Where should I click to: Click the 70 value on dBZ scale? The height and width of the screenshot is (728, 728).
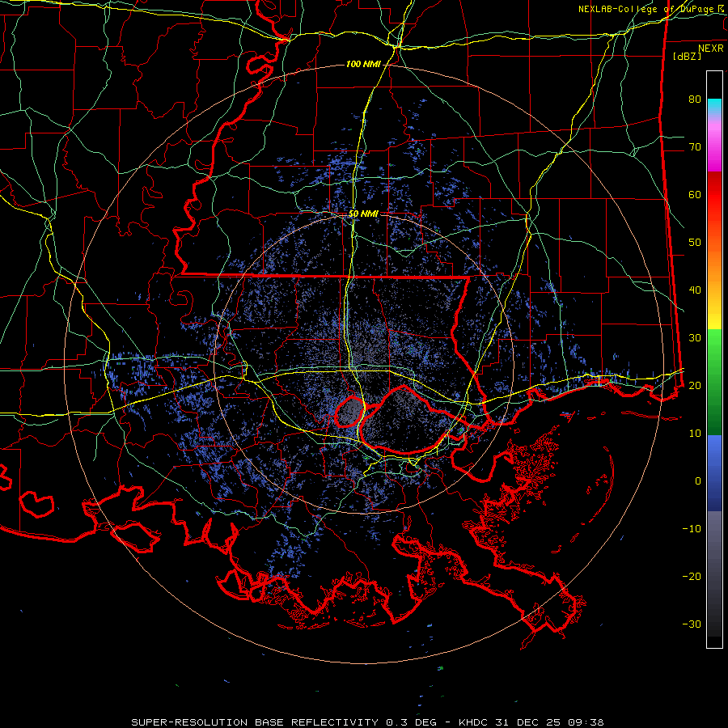(695, 146)
